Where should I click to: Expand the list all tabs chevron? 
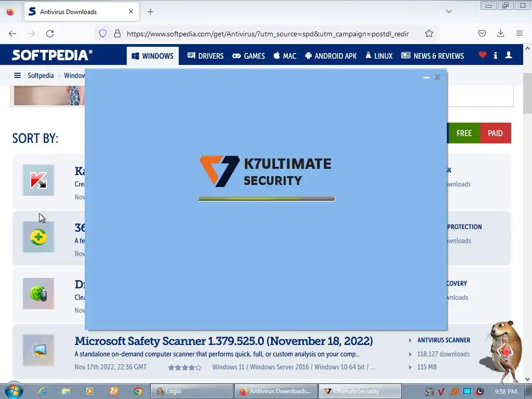point(448,11)
